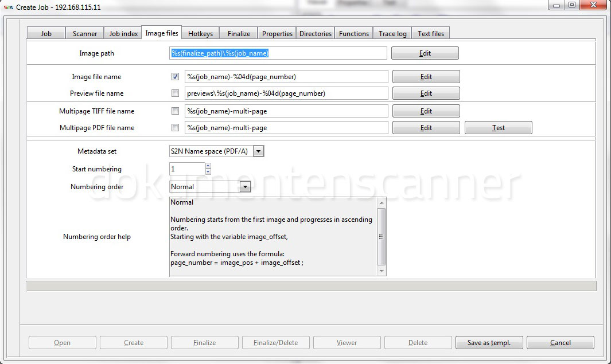Switch to the Job tab

[46, 33]
